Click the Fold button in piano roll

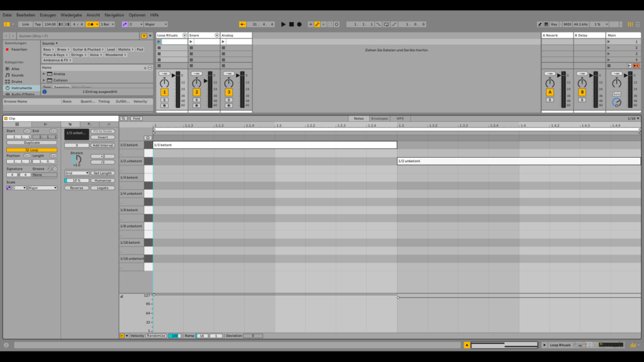point(136,119)
